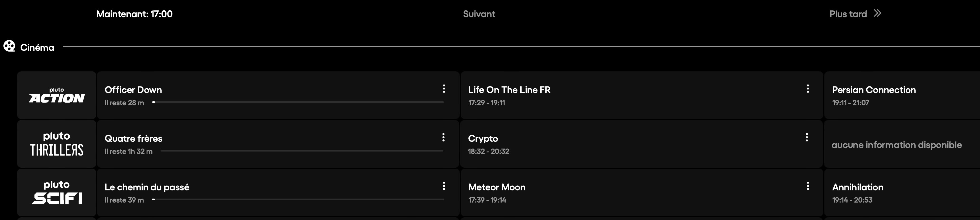
Task: Advance the guide with the double-chevron arrow
Action: coord(878,14)
